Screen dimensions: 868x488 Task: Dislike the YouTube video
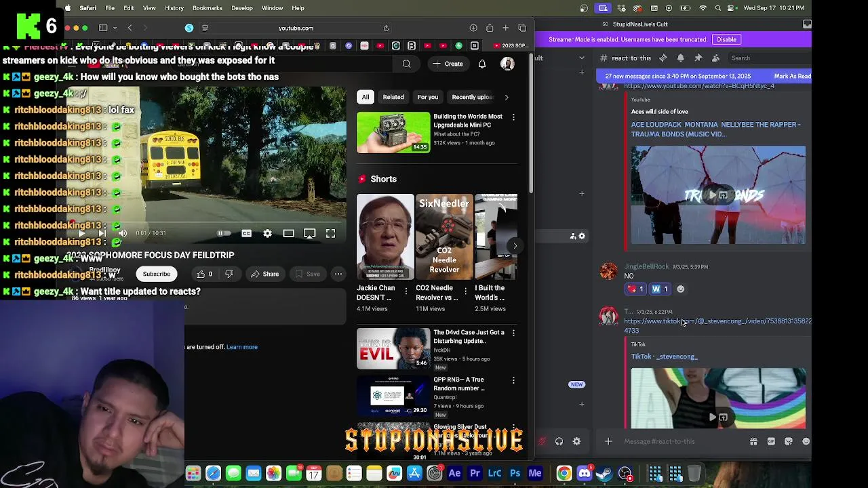[x=229, y=274]
